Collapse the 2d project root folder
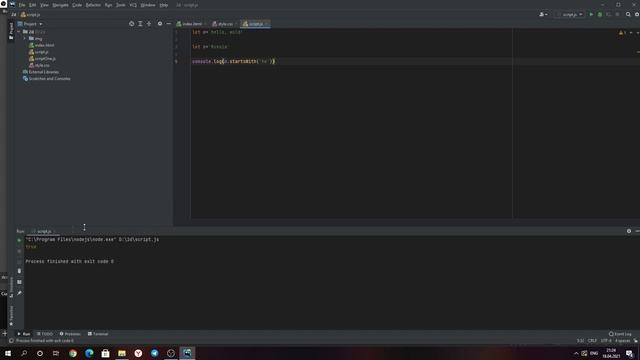The height and width of the screenshot is (360, 640). 19,31
